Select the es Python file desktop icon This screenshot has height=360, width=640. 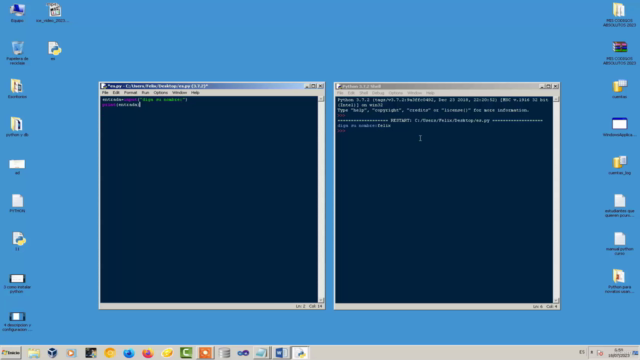[53, 51]
